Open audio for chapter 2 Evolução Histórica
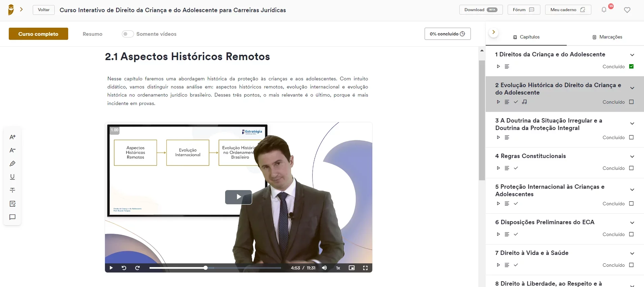The width and height of the screenshot is (644, 287). point(524,102)
